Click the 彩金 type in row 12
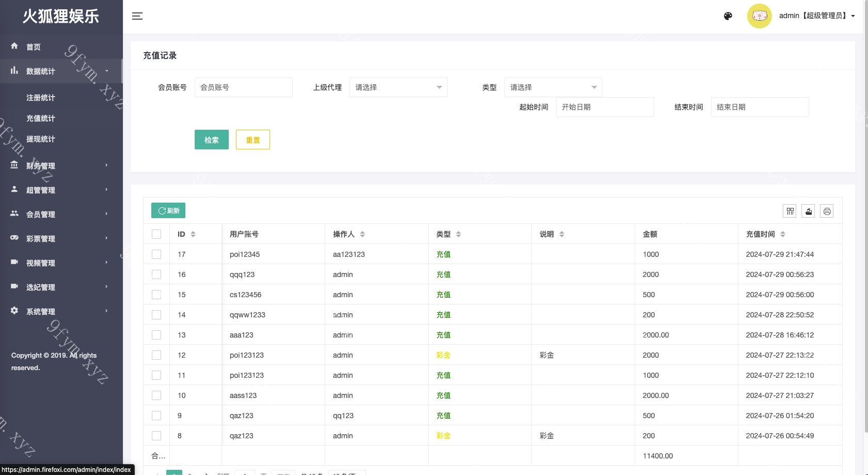The width and height of the screenshot is (868, 475). click(x=444, y=355)
